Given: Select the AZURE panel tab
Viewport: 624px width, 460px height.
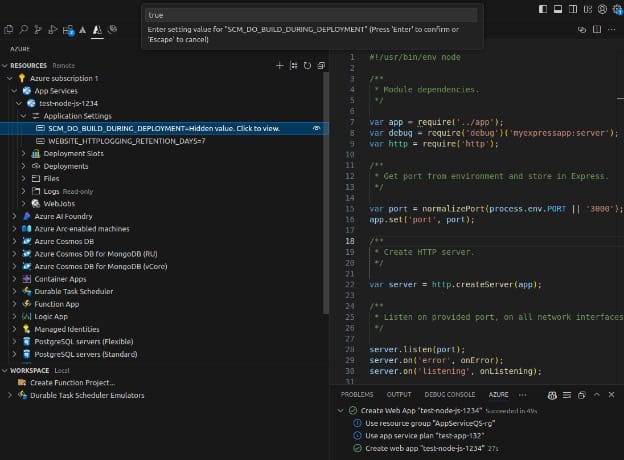Looking at the screenshot, I should (498, 395).
